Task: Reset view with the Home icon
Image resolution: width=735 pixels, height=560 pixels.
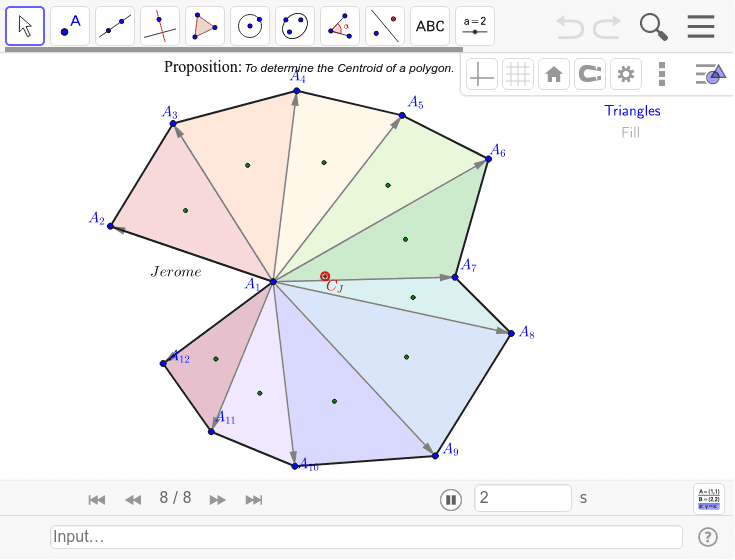Action: point(554,74)
